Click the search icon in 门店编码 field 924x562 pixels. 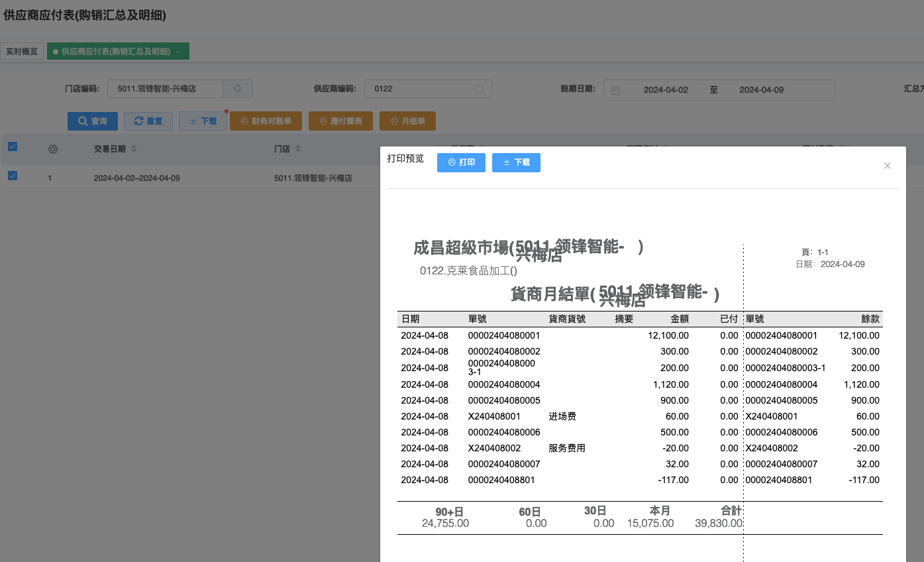point(238,89)
